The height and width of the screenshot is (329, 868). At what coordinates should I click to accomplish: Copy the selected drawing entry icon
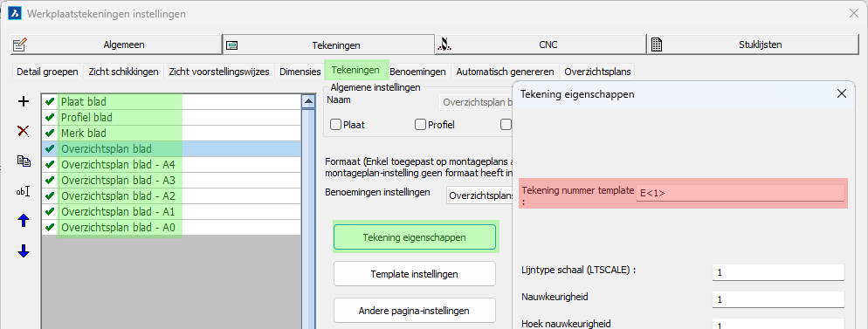pos(24,161)
